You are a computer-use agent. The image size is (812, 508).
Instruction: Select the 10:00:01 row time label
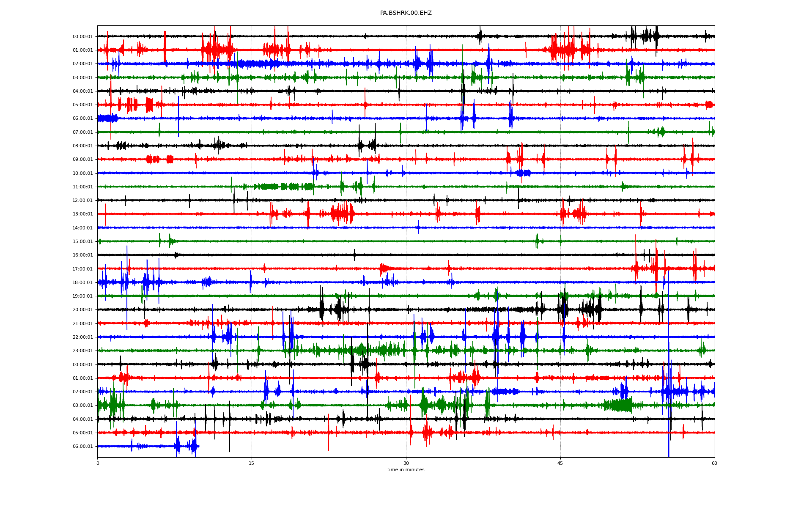pos(82,173)
